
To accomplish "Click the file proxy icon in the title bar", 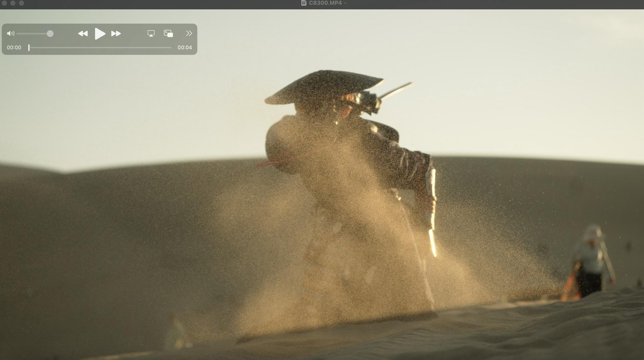I will [x=304, y=3].
